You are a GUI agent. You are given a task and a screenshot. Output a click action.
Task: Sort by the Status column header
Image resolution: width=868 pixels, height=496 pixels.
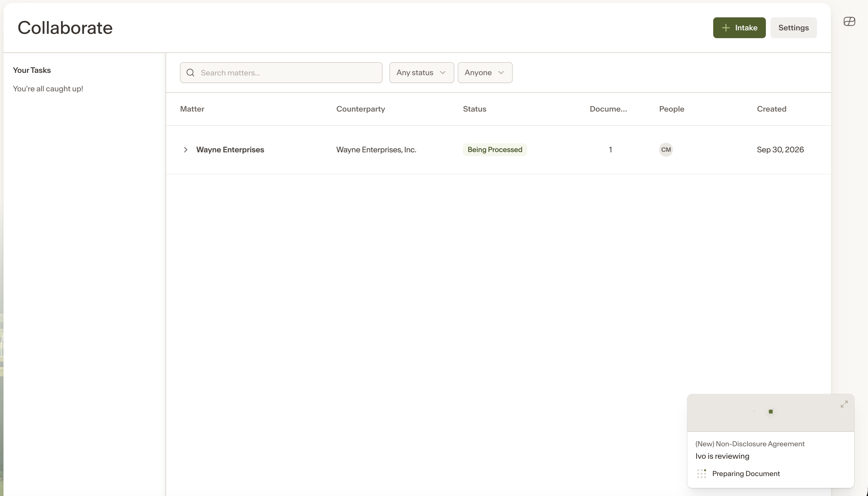pos(475,109)
